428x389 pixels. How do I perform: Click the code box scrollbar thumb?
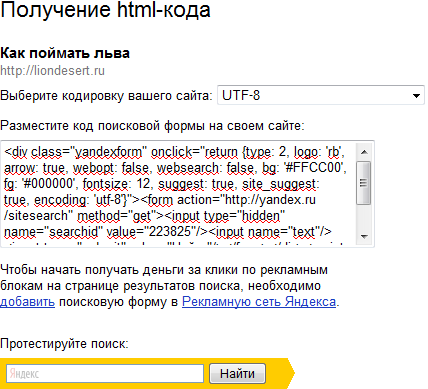[x=364, y=183]
